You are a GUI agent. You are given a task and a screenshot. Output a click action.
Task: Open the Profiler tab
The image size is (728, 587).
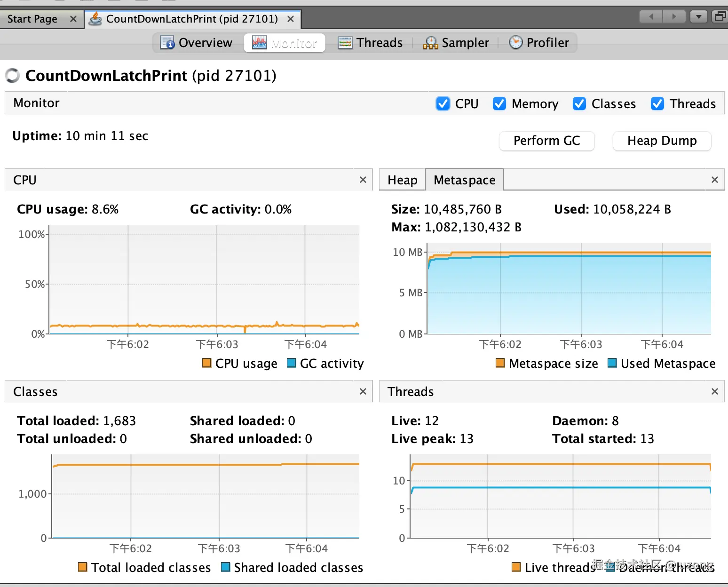point(539,43)
